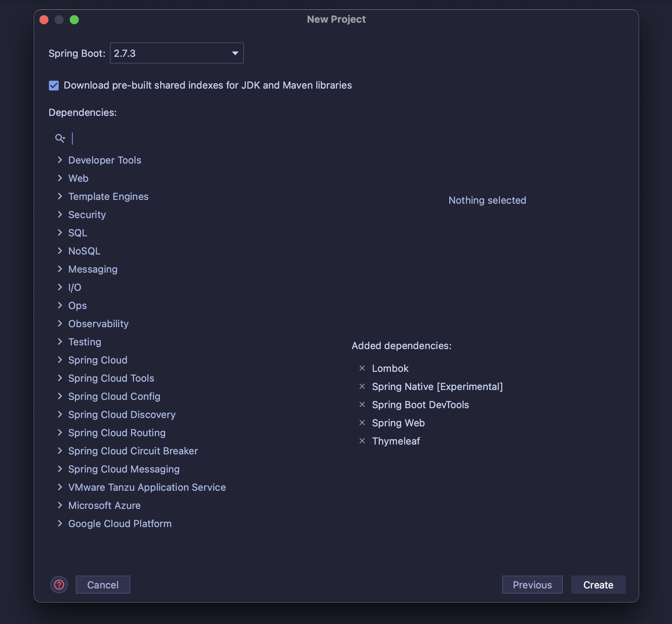
Task: Remove Spring Native [Experimental] dependency
Action: [x=363, y=386]
